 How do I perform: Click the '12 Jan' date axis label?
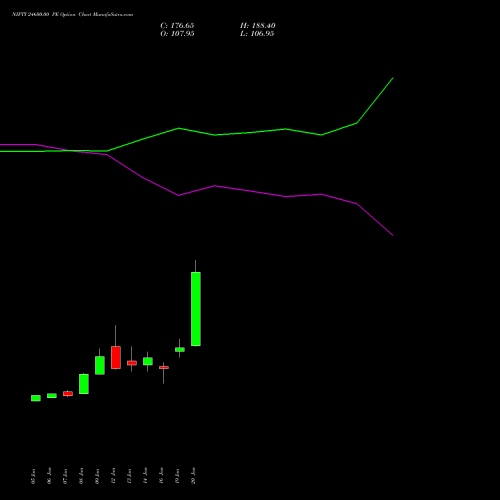(x=113, y=476)
